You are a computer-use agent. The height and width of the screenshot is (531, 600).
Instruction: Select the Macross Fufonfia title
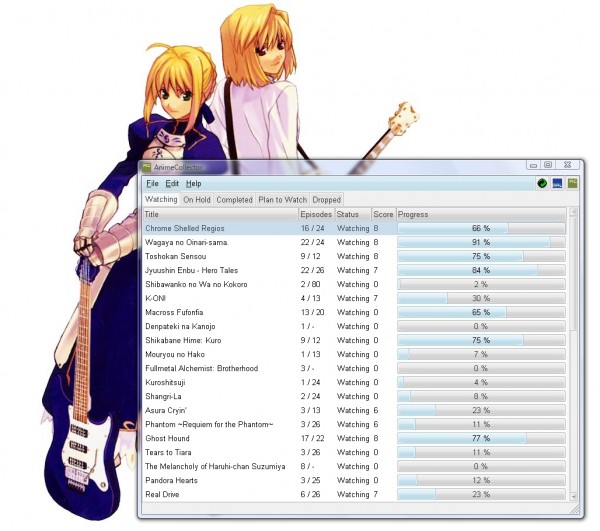pyautogui.click(x=174, y=313)
